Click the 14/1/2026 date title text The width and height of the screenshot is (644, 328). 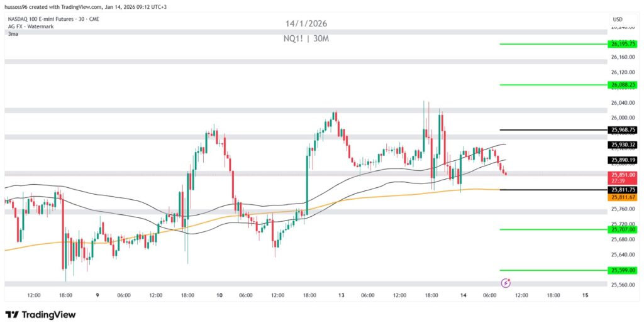306,24
